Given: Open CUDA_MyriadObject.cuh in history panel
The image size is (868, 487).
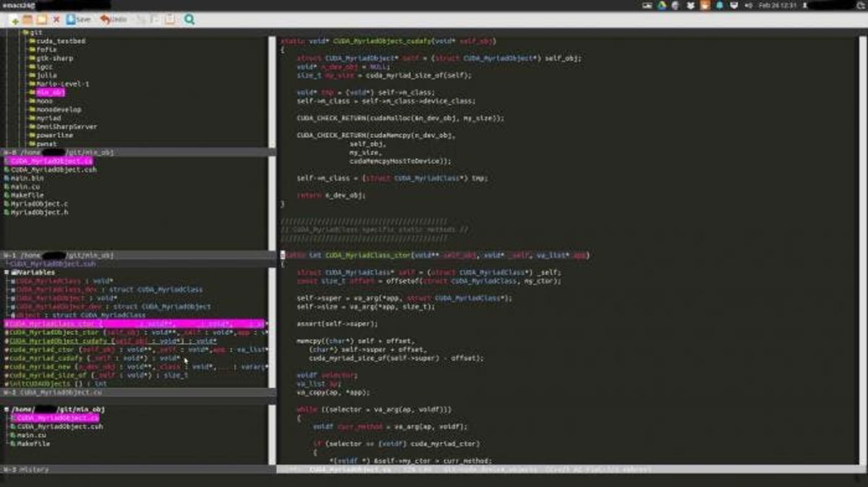Looking at the screenshot, I should (57, 427).
